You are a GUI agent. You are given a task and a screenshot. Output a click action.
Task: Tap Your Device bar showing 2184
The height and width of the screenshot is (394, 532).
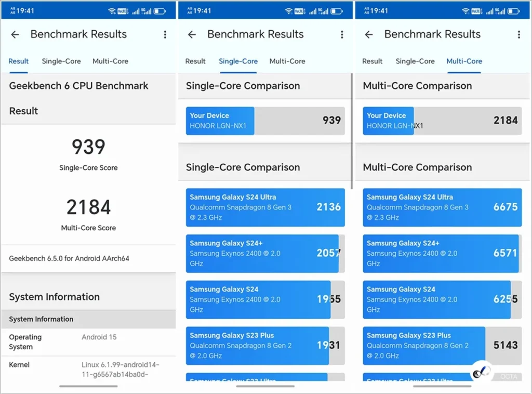(x=442, y=121)
